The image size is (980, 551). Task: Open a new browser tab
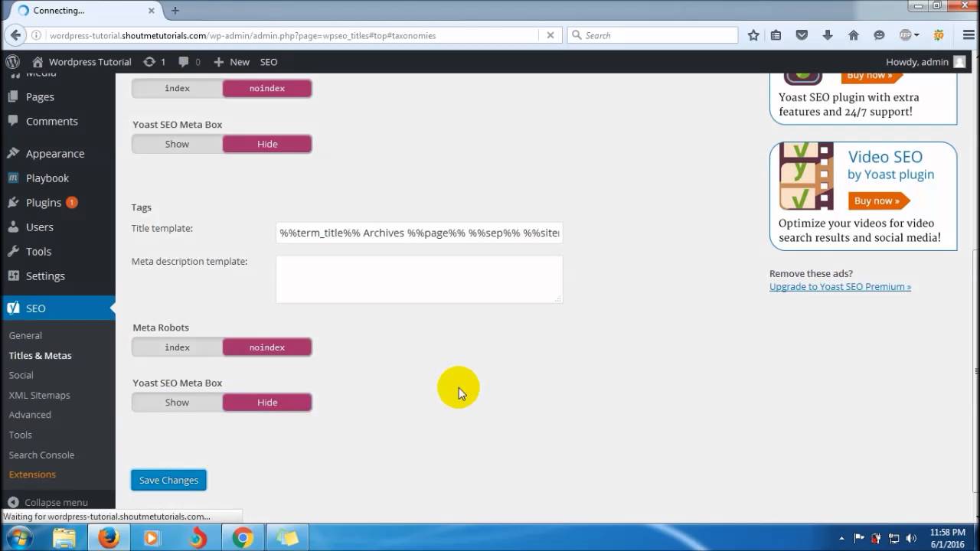[175, 11]
